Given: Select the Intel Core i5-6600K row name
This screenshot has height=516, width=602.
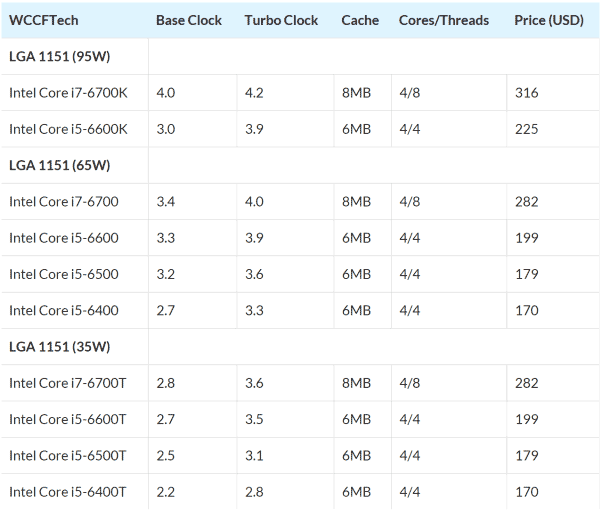Looking at the screenshot, I should coord(68,129).
